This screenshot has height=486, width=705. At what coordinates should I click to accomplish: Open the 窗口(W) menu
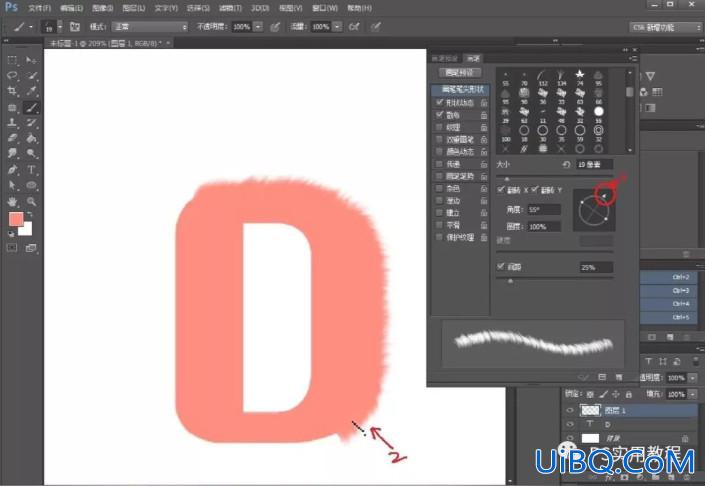(325, 8)
